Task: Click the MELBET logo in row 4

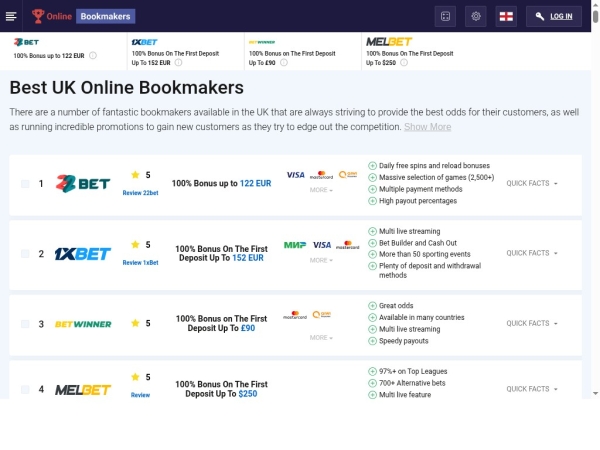Action: point(83,390)
